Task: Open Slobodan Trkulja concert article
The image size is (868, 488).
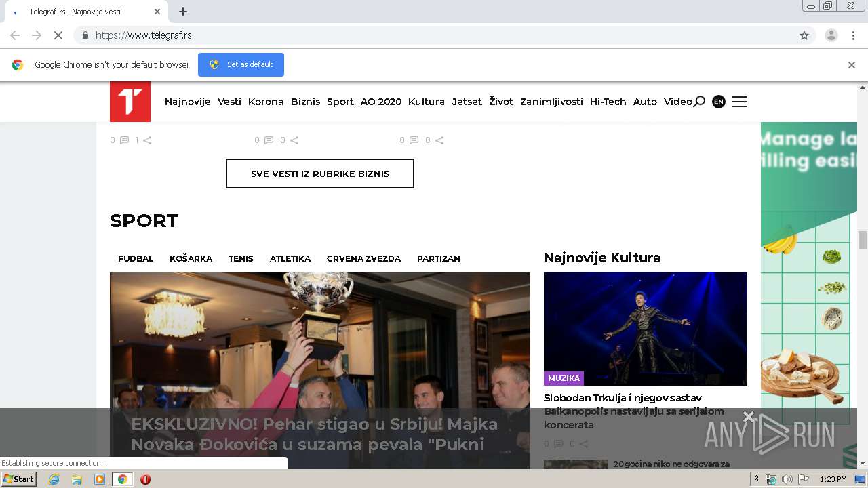Action: click(633, 411)
